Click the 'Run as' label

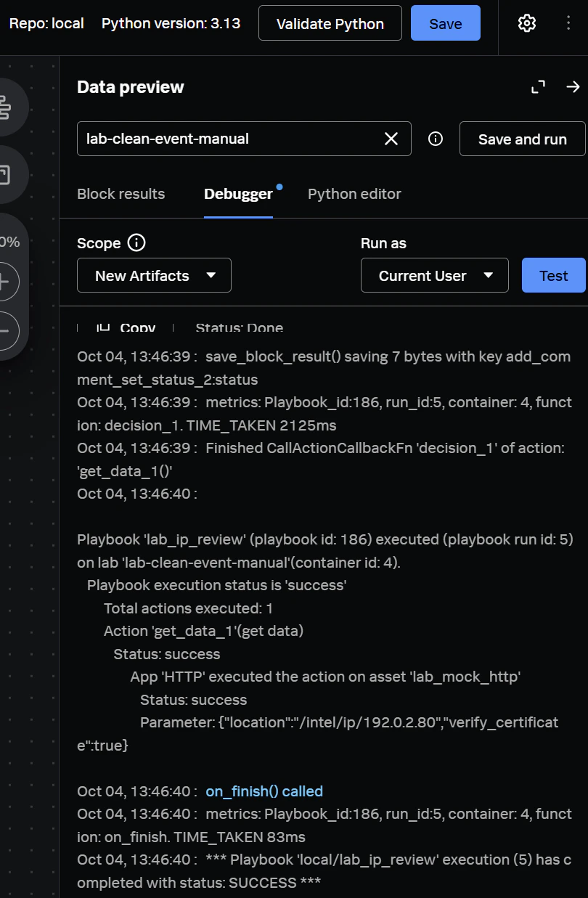click(383, 243)
